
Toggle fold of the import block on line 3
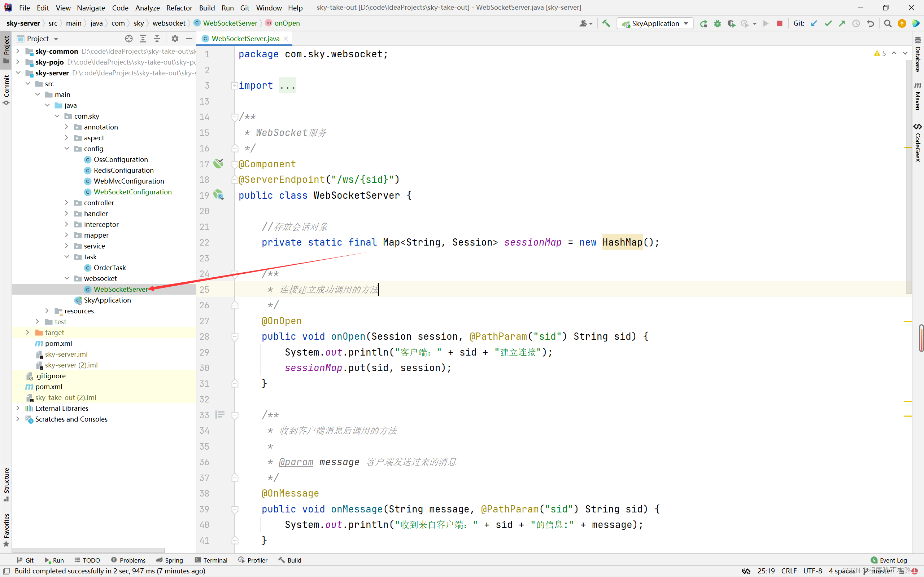[x=235, y=85]
